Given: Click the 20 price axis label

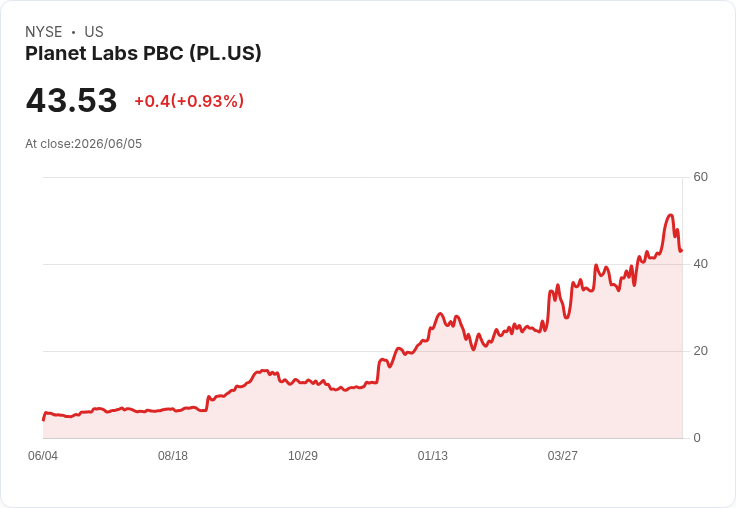Looking at the screenshot, I should [x=700, y=351].
